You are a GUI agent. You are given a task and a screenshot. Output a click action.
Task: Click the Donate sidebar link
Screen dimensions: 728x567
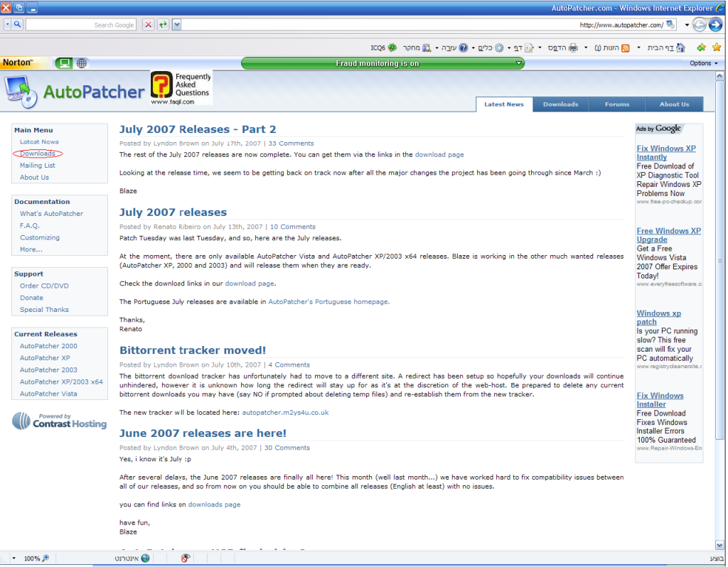31,298
